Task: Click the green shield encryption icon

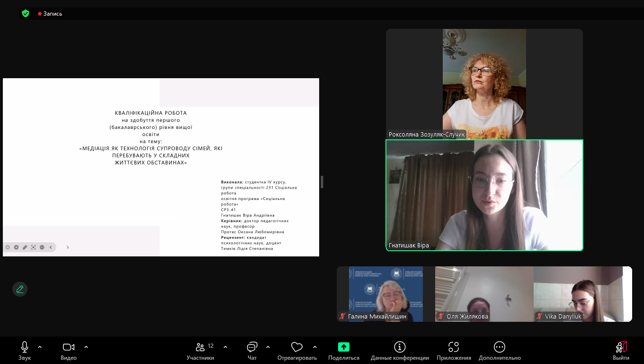Action: (26, 14)
